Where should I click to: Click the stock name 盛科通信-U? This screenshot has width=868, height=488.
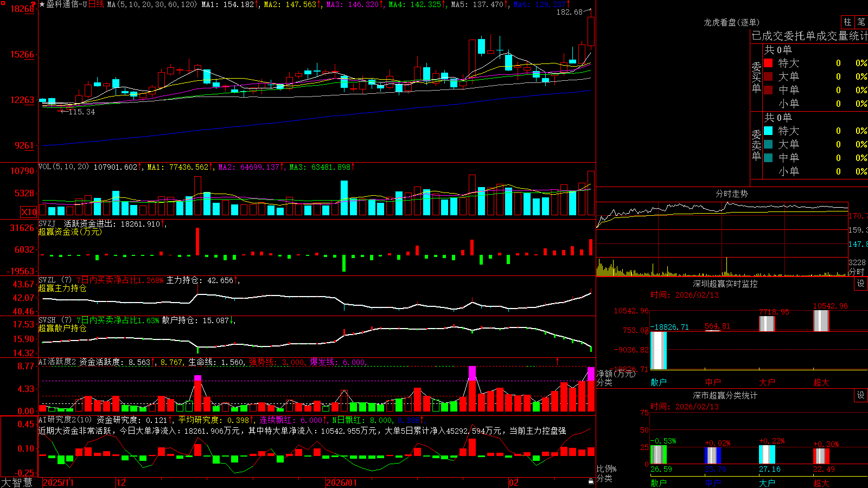coord(66,4)
